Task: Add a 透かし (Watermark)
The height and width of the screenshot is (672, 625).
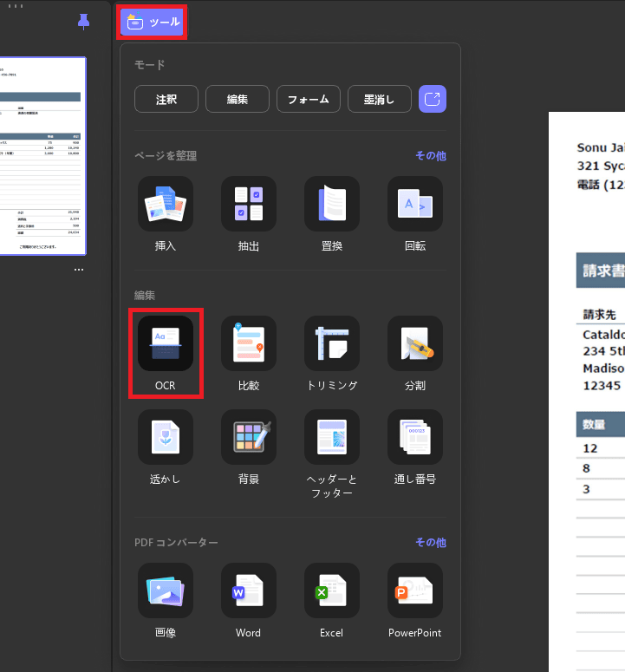Action: pos(165,438)
